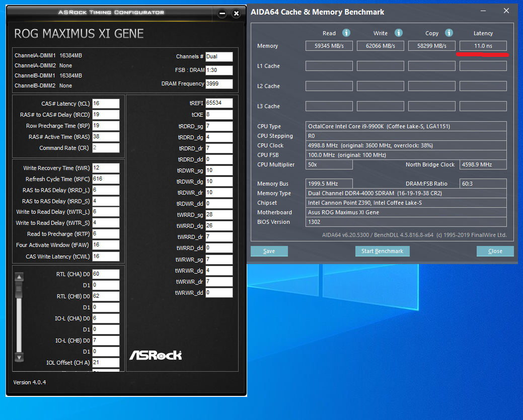Click the Copy info icon in AIDA64
This screenshot has height=420, width=523.
point(449,33)
